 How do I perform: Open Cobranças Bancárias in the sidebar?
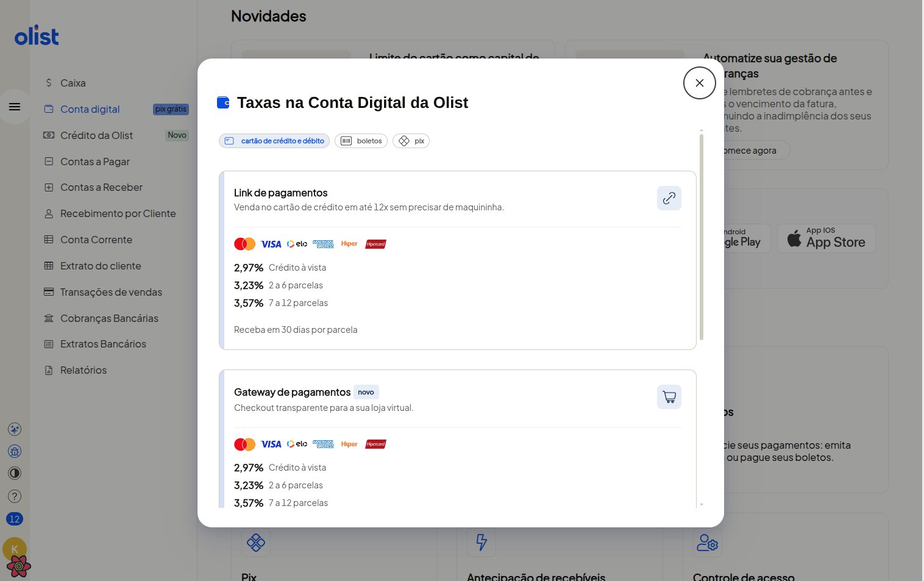109,318
